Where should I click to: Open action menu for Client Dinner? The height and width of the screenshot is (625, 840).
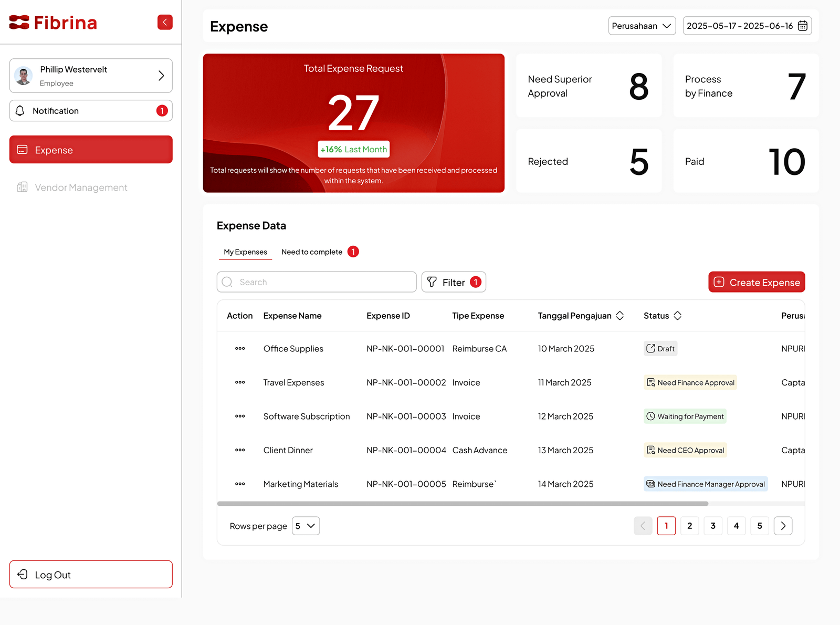pyautogui.click(x=240, y=450)
